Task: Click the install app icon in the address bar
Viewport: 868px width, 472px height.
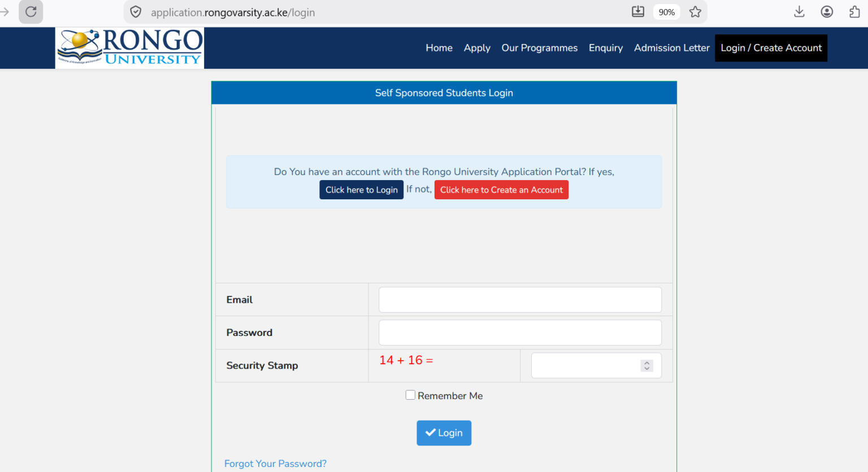Action: coord(638,12)
